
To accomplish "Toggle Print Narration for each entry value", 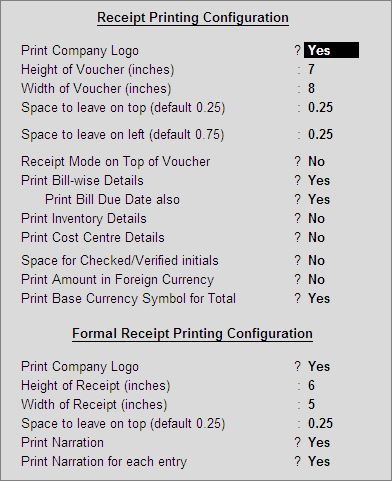I will point(319,462).
